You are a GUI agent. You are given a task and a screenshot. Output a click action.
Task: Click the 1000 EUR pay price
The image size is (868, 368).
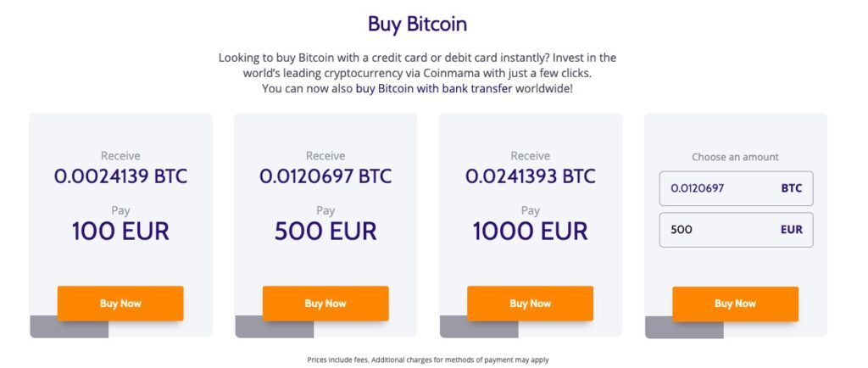(x=531, y=231)
